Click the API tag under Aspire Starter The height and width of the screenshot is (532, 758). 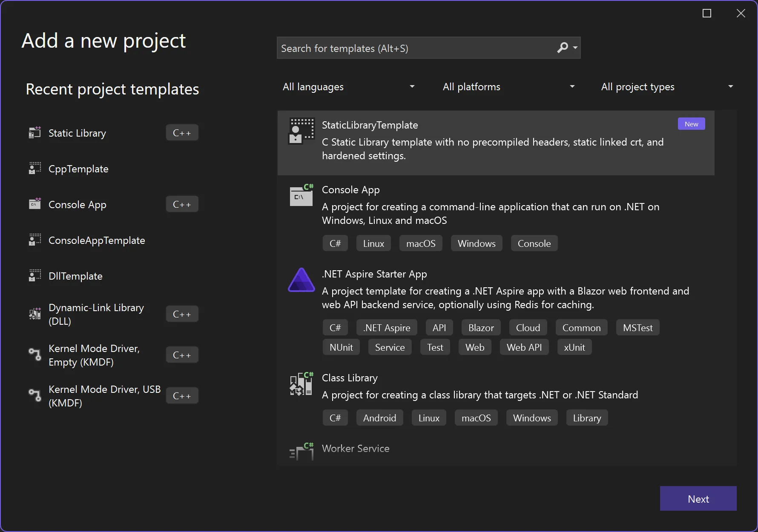pos(439,328)
